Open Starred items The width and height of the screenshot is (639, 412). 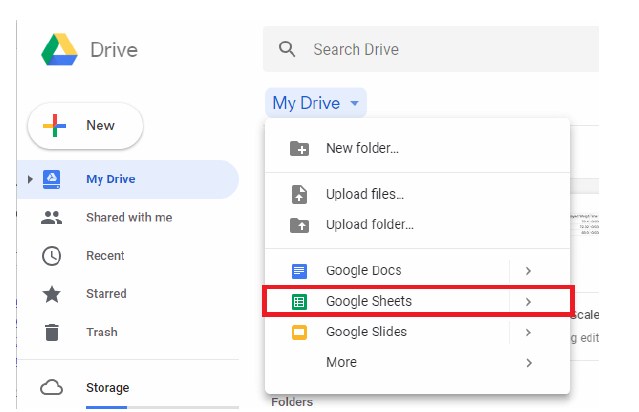[106, 294]
